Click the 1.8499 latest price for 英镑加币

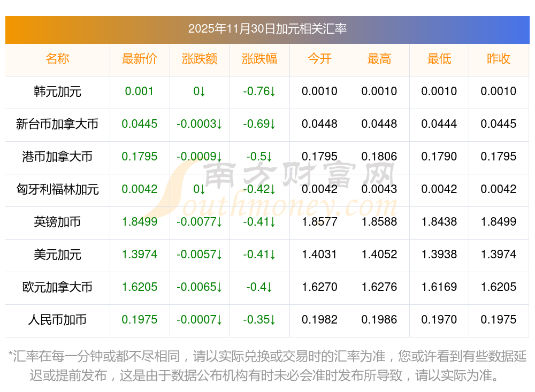pos(139,222)
